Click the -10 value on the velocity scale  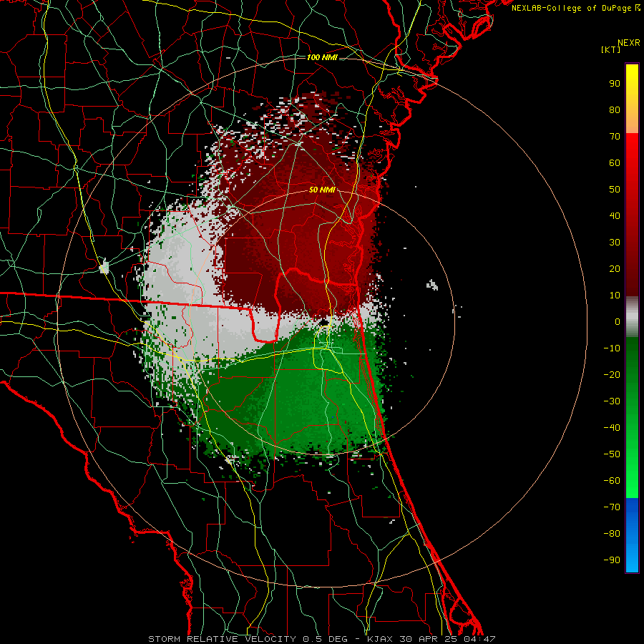pos(612,348)
